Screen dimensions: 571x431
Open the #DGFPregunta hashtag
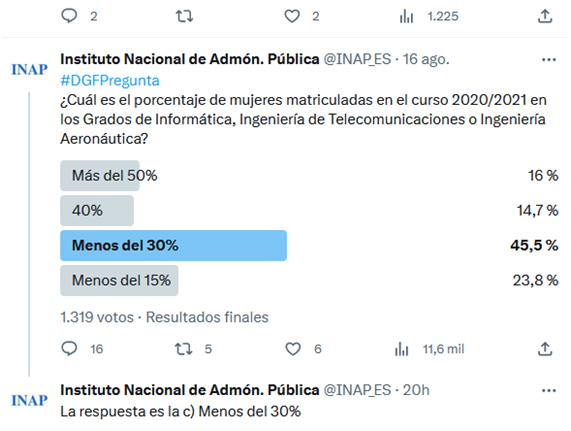pyautogui.click(x=110, y=80)
